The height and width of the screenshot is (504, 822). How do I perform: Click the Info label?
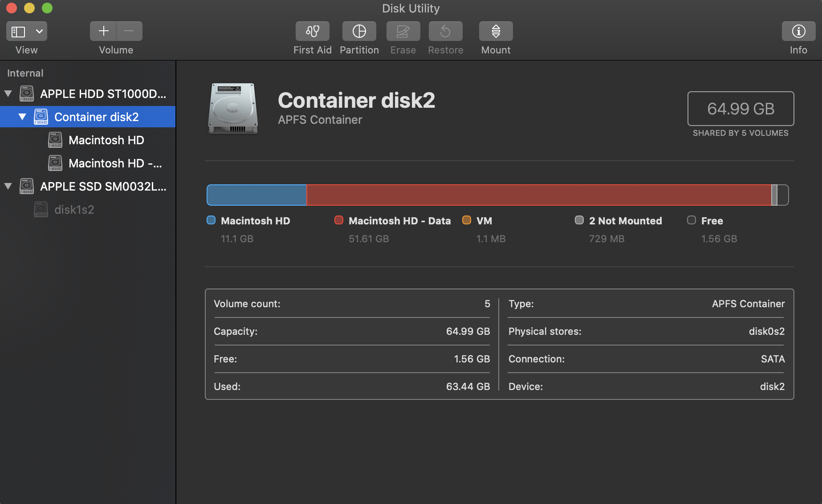pyautogui.click(x=798, y=50)
